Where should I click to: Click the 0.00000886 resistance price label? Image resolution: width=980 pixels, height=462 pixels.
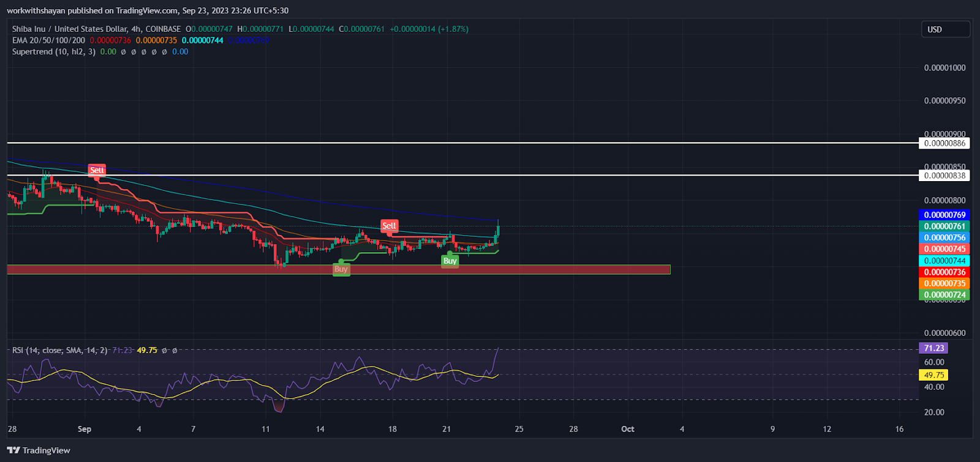coord(944,143)
